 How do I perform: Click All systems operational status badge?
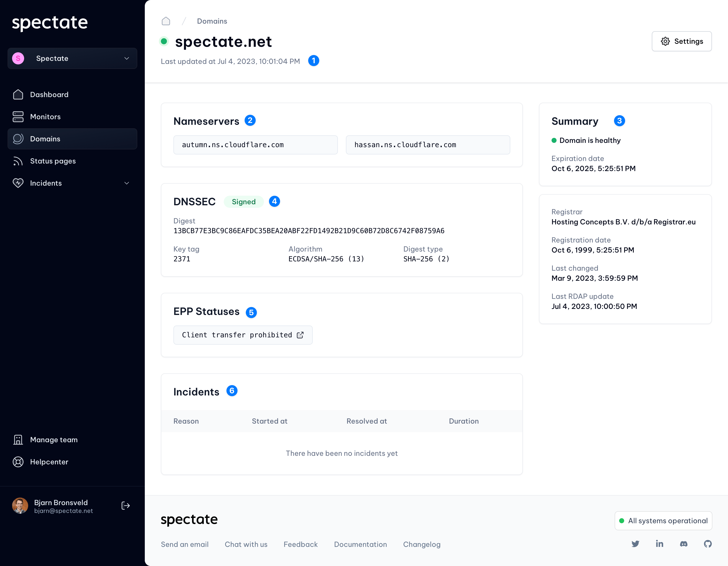[x=663, y=521]
